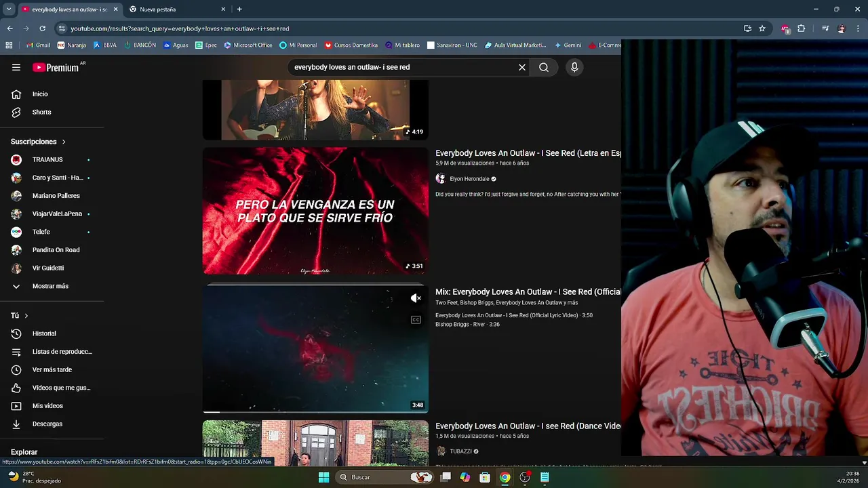Open a new browser tab
Viewport: 868px width, 488px height.
(x=239, y=9)
